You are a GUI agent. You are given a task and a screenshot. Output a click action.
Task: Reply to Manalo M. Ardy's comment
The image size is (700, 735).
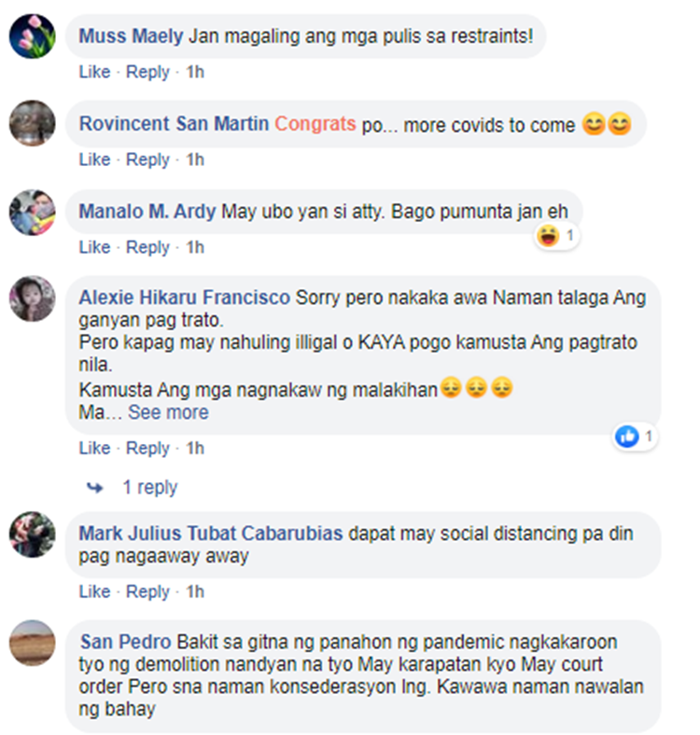pos(147,247)
